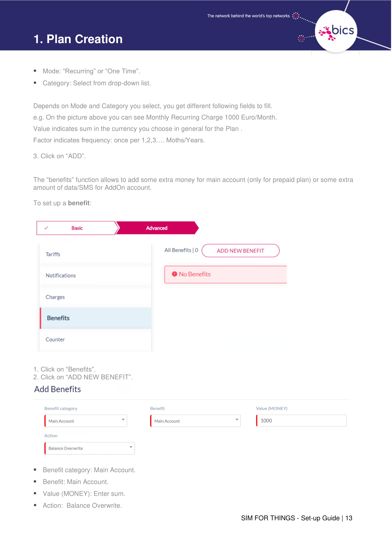Open the Action dropdown showing Balance Overwrite
The height and width of the screenshot is (554, 392).
(x=90, y=448)
